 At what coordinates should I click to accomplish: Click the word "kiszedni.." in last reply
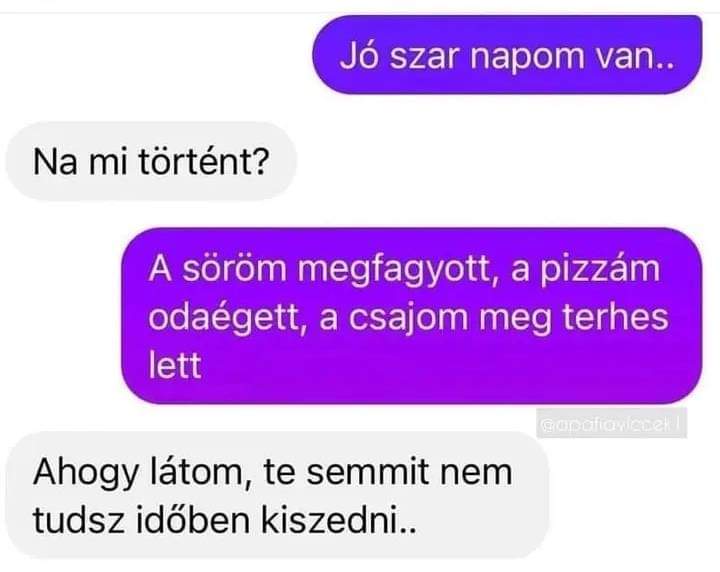(339, 521)
